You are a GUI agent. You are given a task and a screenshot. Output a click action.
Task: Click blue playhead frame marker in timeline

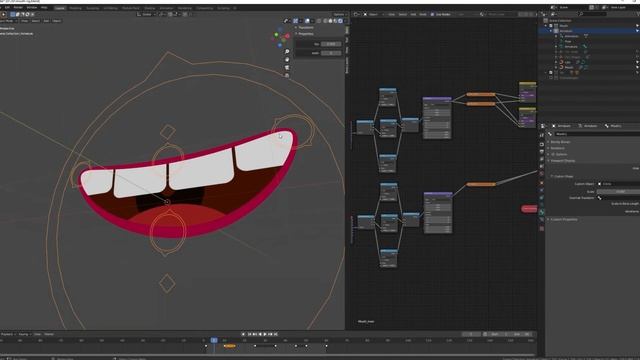[x=214, y=340]
